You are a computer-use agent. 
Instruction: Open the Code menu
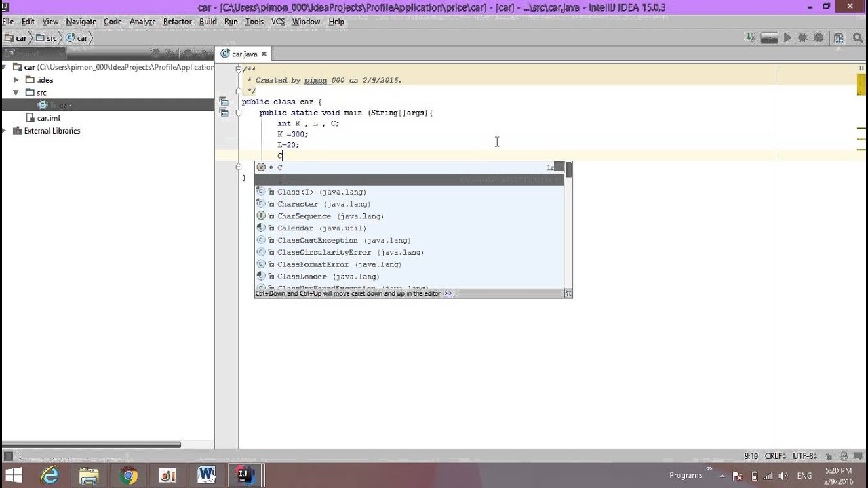tap(113, 22)
